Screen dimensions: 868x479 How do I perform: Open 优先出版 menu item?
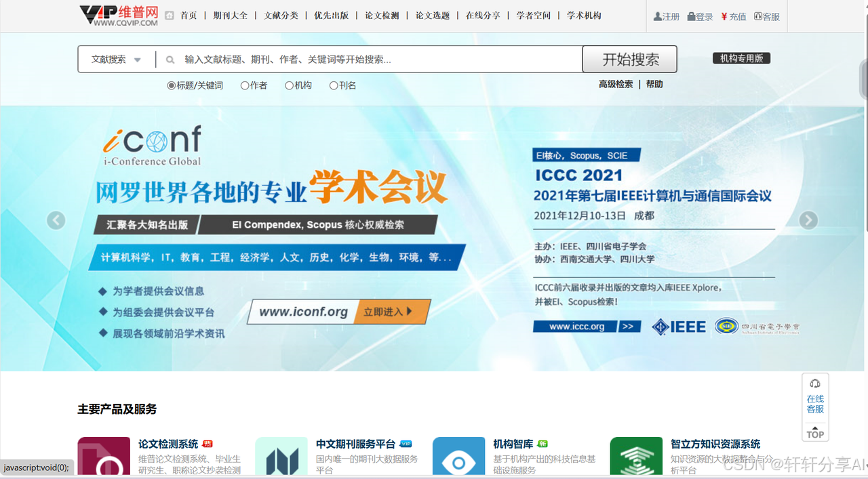pyautogui.click(x=331, y=16)
